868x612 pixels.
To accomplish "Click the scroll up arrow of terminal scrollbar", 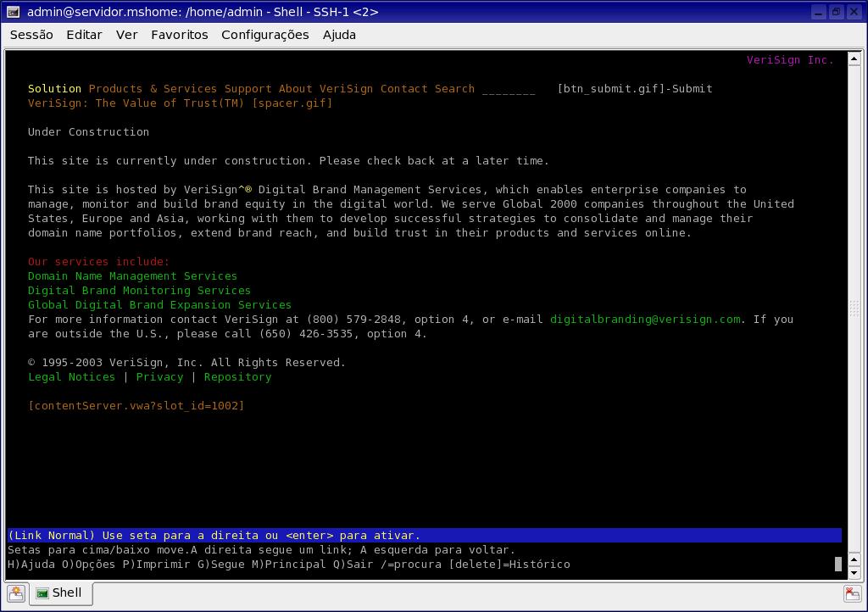I will [x=854, y=58].
